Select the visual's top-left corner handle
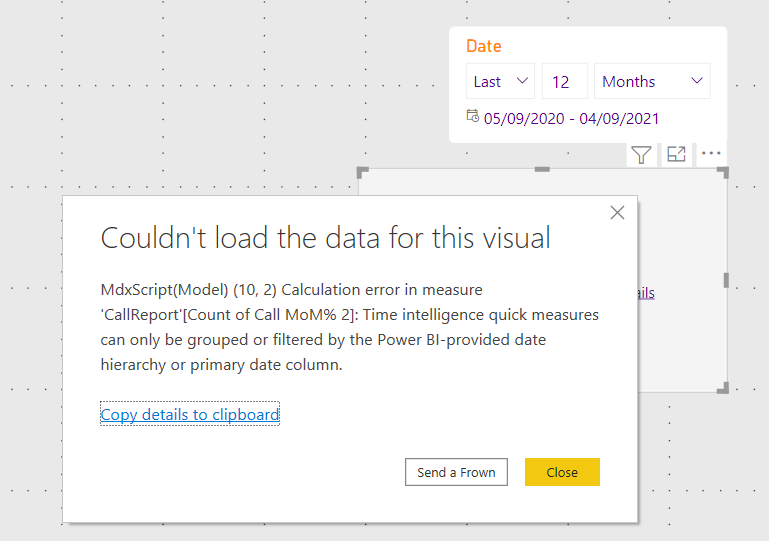The image size is (769, 541). tap(362, 172)
